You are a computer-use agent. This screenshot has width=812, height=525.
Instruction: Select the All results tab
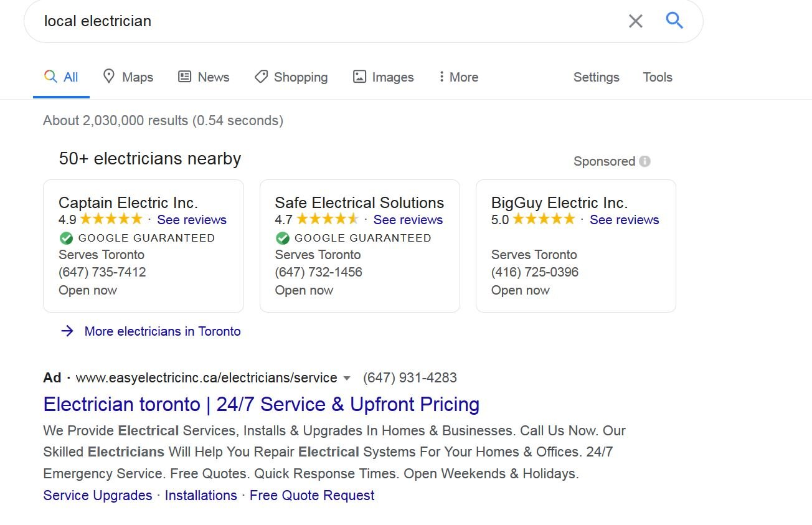point(61,77)
